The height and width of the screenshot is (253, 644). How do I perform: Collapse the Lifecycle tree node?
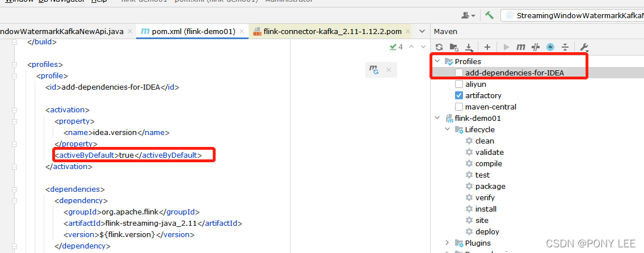tap(448, 129)
